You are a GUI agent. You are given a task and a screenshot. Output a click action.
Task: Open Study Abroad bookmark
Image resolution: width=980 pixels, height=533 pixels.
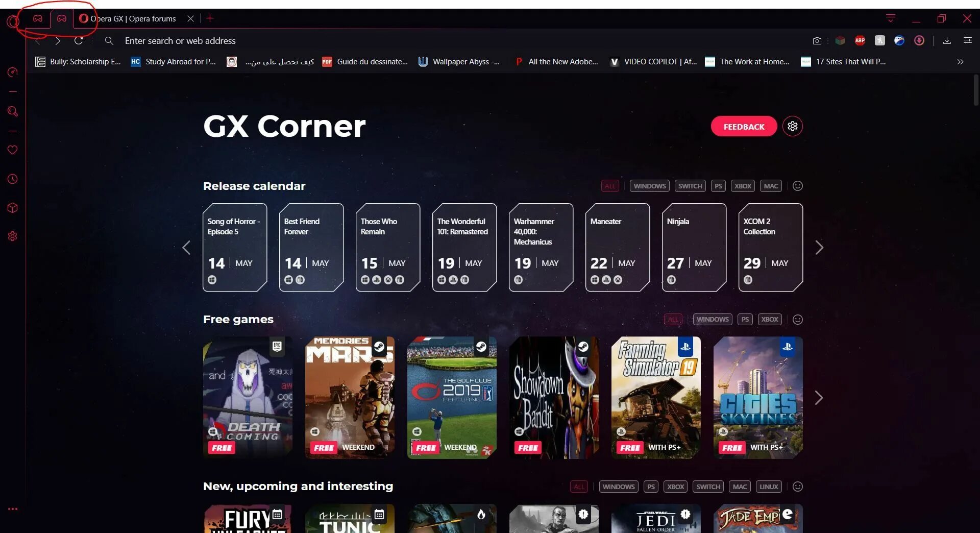coord(174,62)
